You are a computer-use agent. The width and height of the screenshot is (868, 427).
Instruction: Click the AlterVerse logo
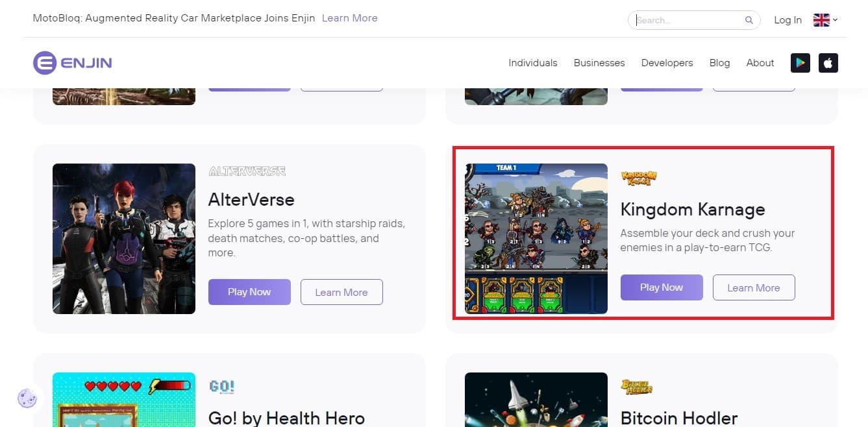pyautogui.click(x=247, y=171)
